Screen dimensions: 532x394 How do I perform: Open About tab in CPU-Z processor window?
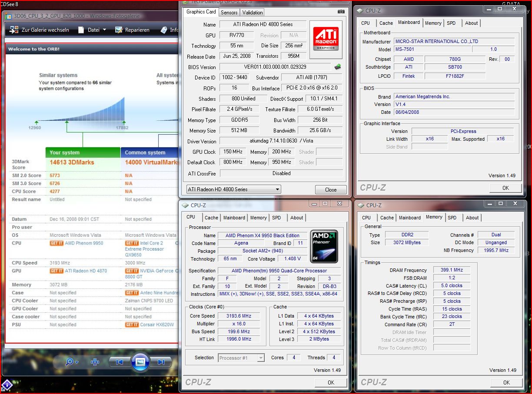[x=297, y=218]
